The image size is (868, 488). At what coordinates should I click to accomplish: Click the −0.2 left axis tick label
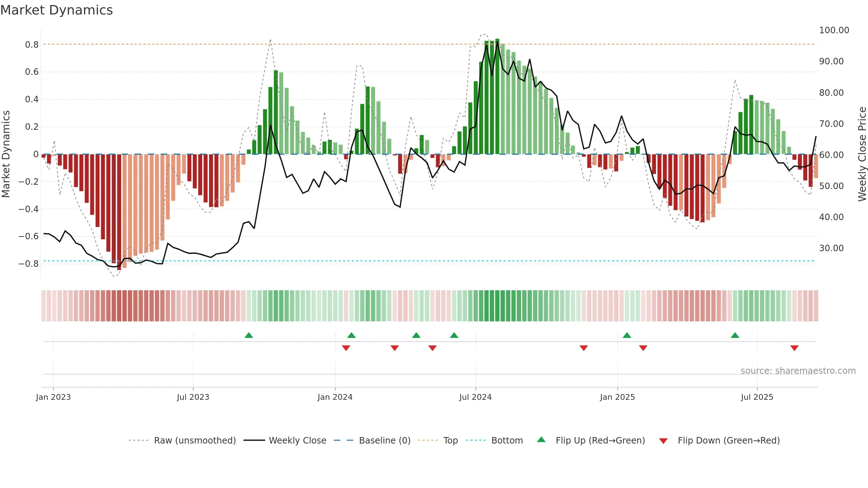coord(29,181)
